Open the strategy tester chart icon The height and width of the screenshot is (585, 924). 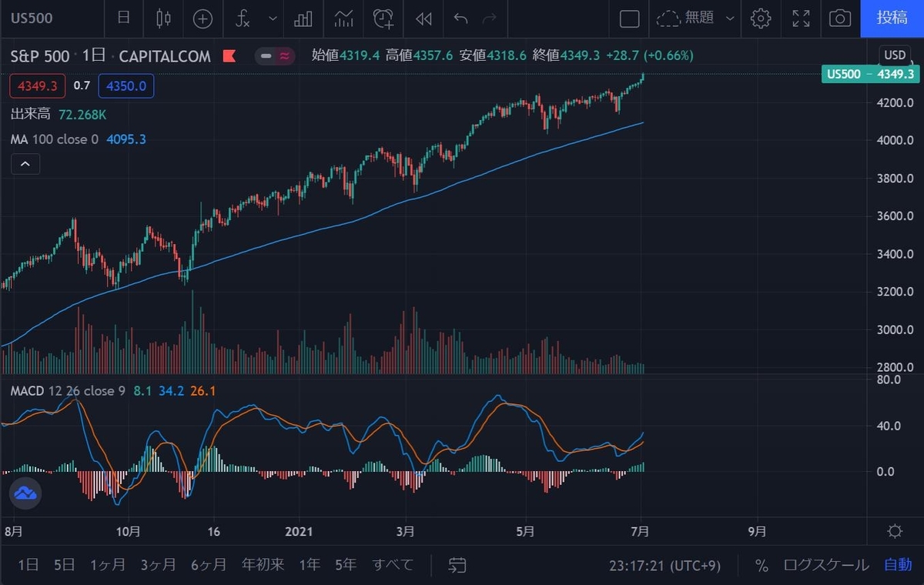tap(343, 18)
